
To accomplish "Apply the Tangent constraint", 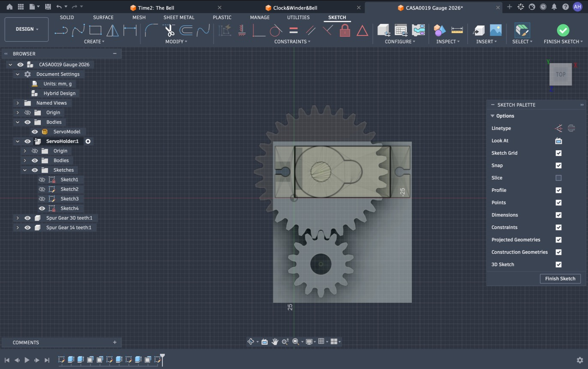I will pyautogui.click(x=276, y=30).
